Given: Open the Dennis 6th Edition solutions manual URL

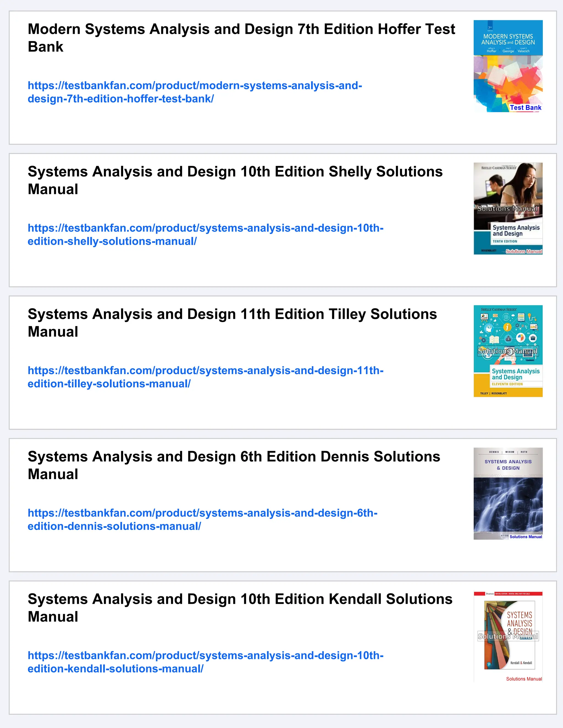Looking at the screenshot, I should (x=202, y=519).
